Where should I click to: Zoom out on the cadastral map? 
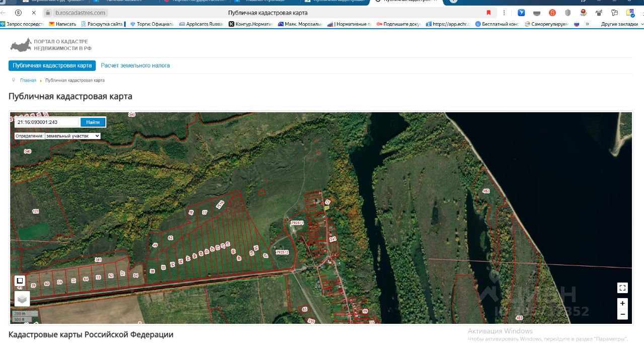[x=622, y=314]
